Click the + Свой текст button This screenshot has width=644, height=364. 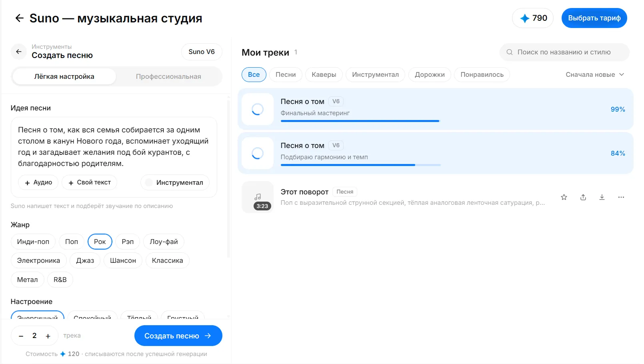pyautogui.click(x=90, y=182)
